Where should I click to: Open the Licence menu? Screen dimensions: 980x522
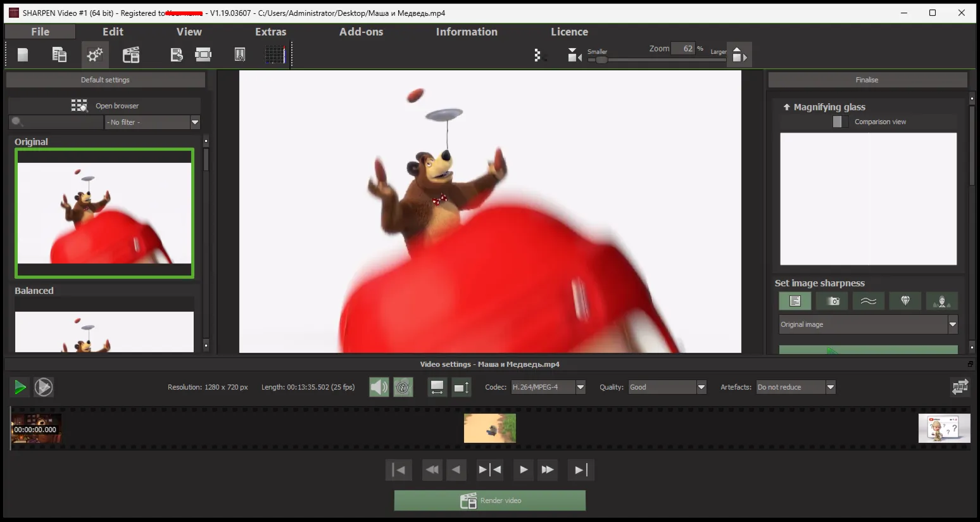pyautogui.click(x=569, y=32)
